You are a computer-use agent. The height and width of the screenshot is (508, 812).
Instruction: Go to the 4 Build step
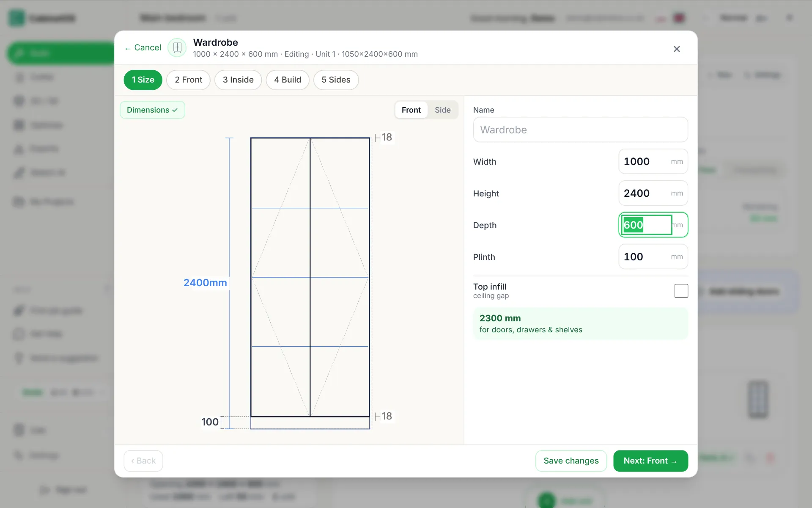point(288,80)
